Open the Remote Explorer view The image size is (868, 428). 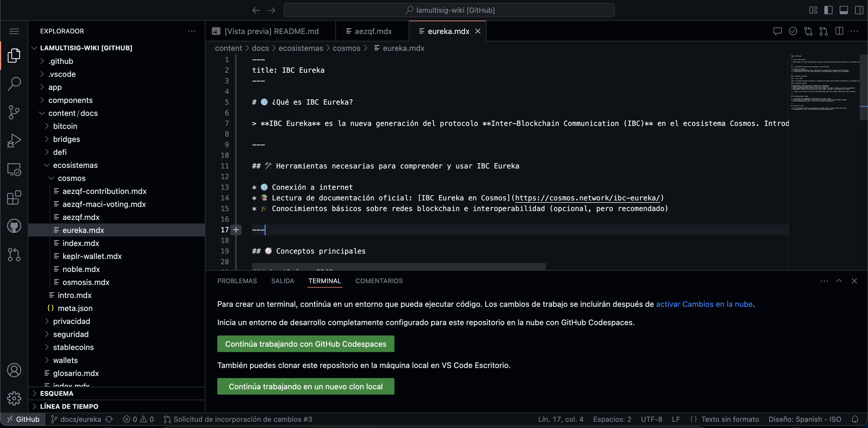coord(14,169)
